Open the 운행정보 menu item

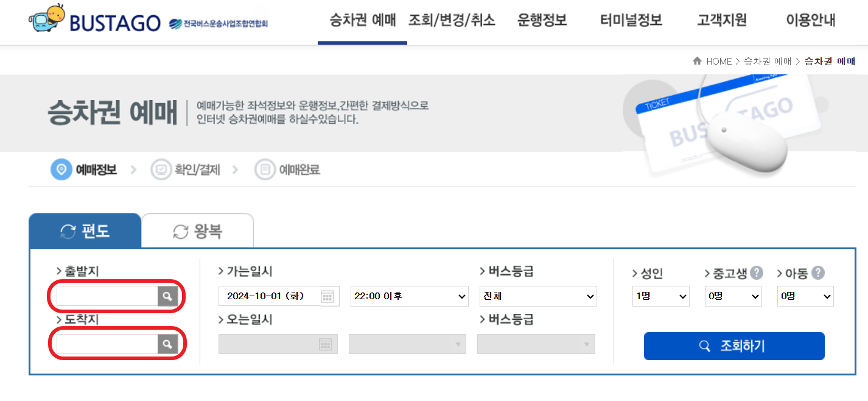tap(541, 20)
